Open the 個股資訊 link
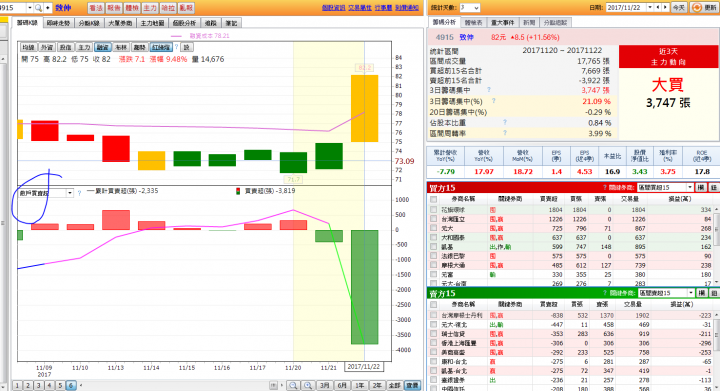Image resolution: width=720 pixels, height=391 pixels. [333, 8]
